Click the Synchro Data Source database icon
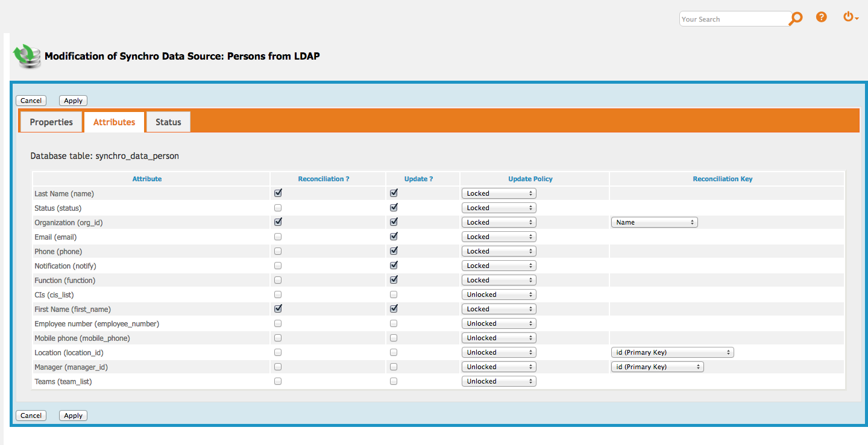Screen dimensions: 868x445 (27, 56)
